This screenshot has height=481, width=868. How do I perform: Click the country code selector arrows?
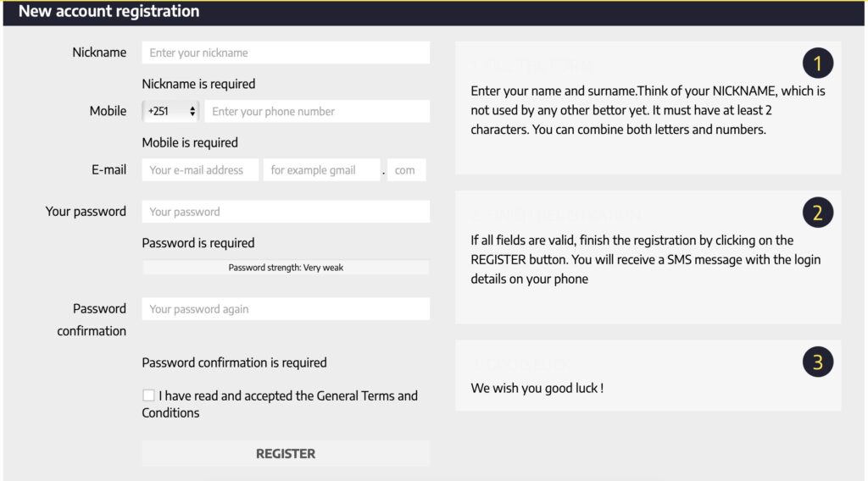point(192,111)
